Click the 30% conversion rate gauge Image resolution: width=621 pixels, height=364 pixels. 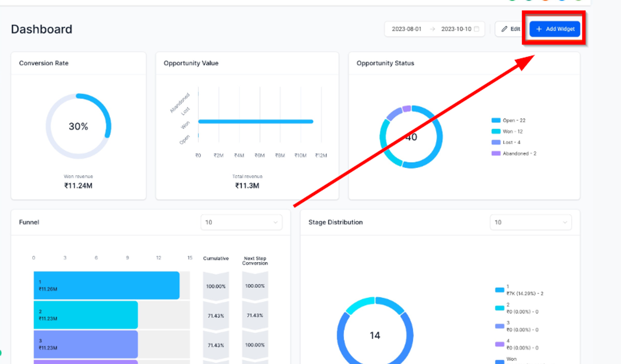tap(79, 126)
